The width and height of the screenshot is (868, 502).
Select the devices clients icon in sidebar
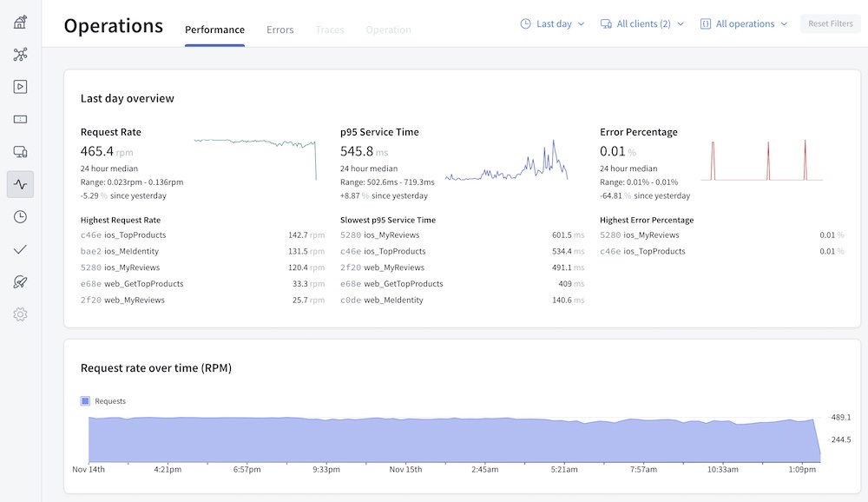(20, 152)
